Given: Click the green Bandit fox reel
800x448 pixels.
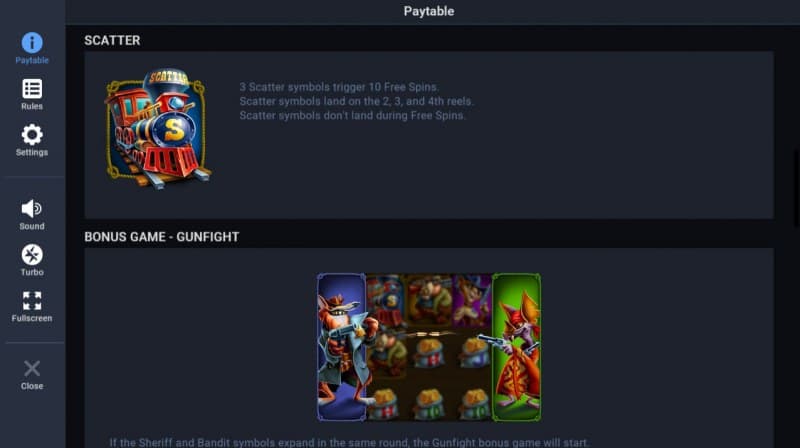Looking at the screenshot, I should (x=516, y=347).
